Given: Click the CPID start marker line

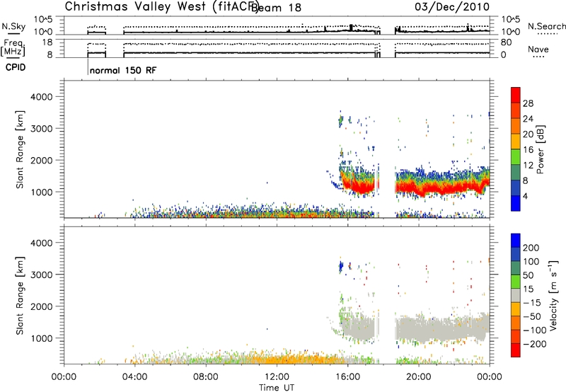Looking at the screenshot, I should [x=88, y=67].
